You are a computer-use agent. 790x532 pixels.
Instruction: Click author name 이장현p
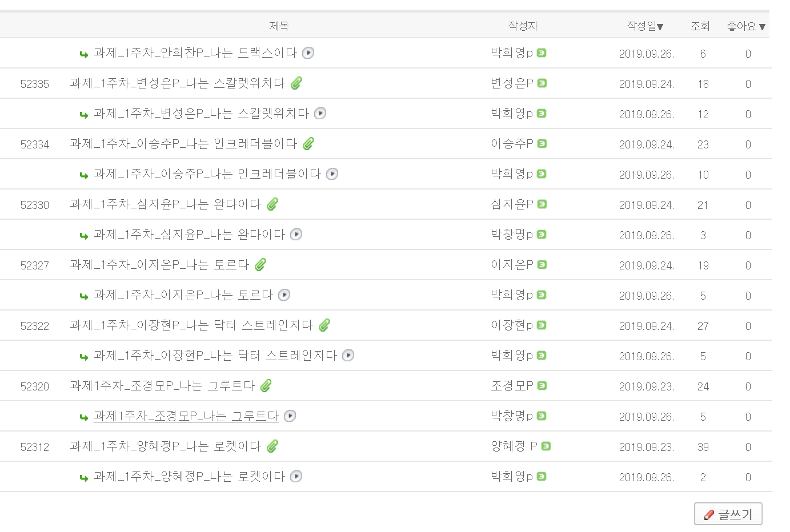(x=512, y=325)
